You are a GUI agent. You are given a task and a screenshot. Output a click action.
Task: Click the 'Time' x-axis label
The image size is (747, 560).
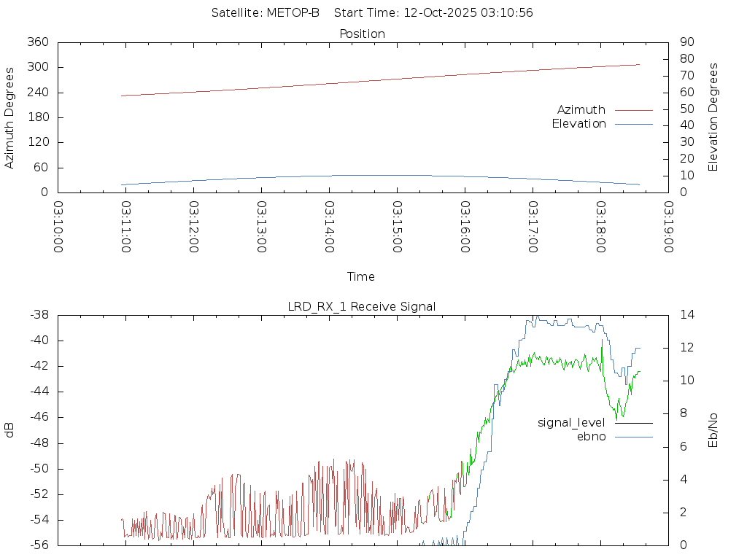pyautogui.click(x=361, y=277)
